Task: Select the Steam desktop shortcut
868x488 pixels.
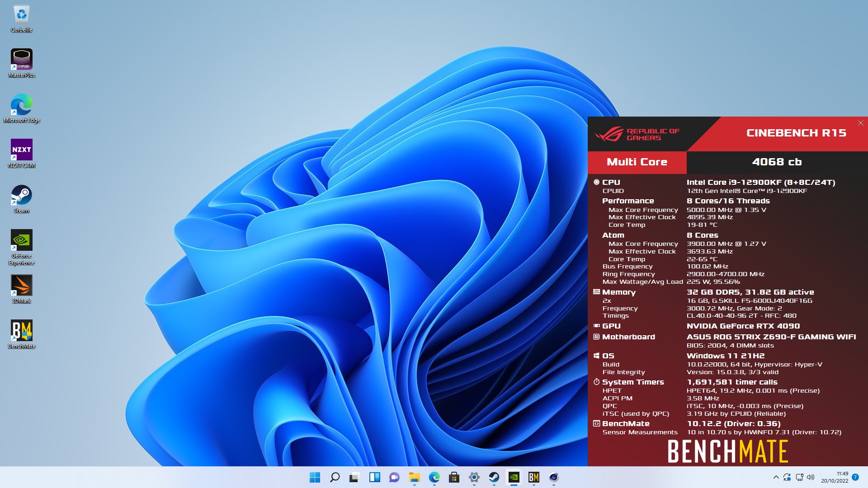Action: 21,199
